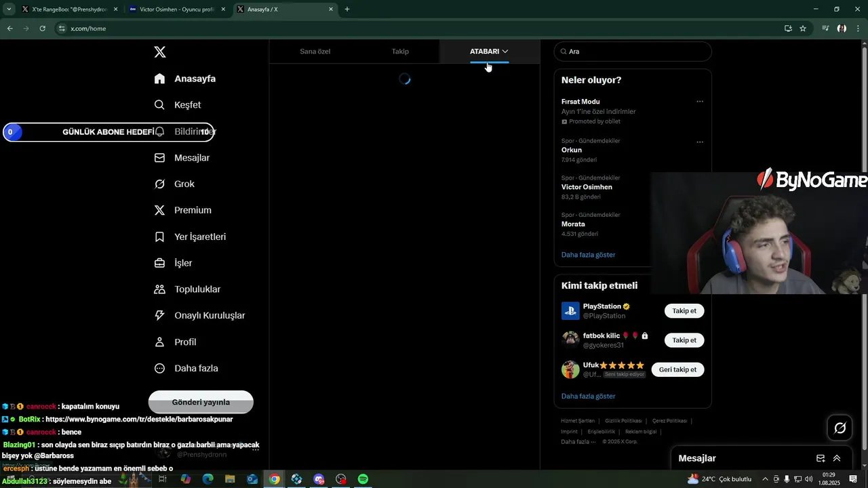Image resolution: width=868 pixels, height=488 pixels.
Task: Go back with the browser back arrow
Action: tap(9, 28)
